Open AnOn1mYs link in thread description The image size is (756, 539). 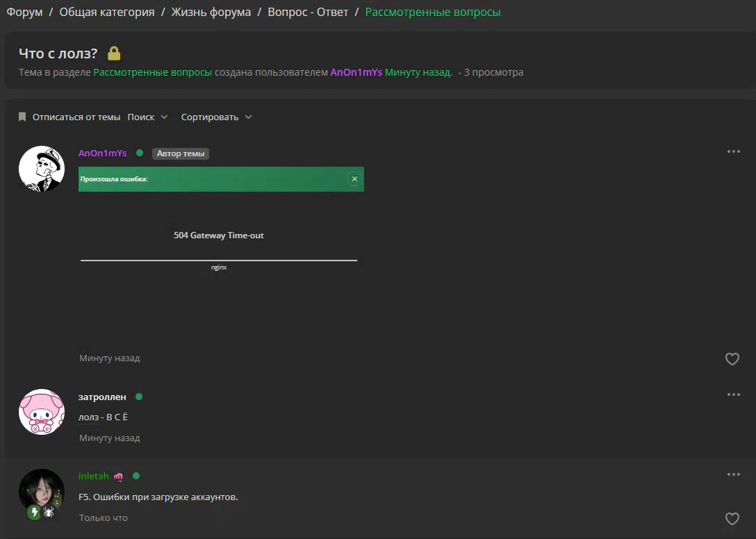coord(356,72)
